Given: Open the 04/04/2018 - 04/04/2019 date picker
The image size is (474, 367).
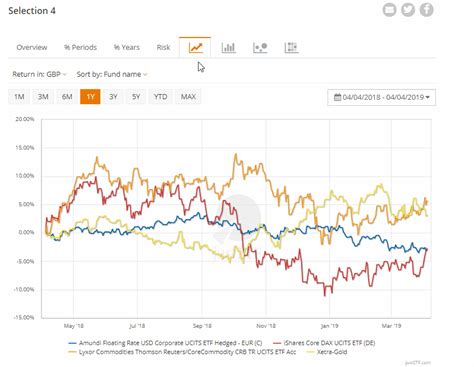Looking at the screenshot, I should tap(381, 97).
